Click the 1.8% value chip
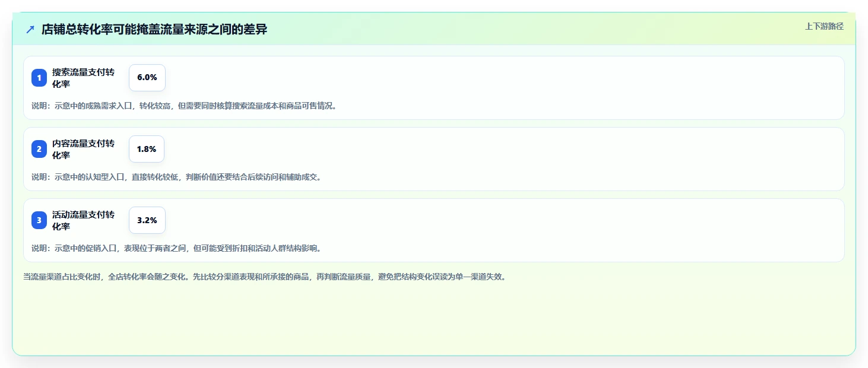Viewport: 868px width, 368px height. 147,149
